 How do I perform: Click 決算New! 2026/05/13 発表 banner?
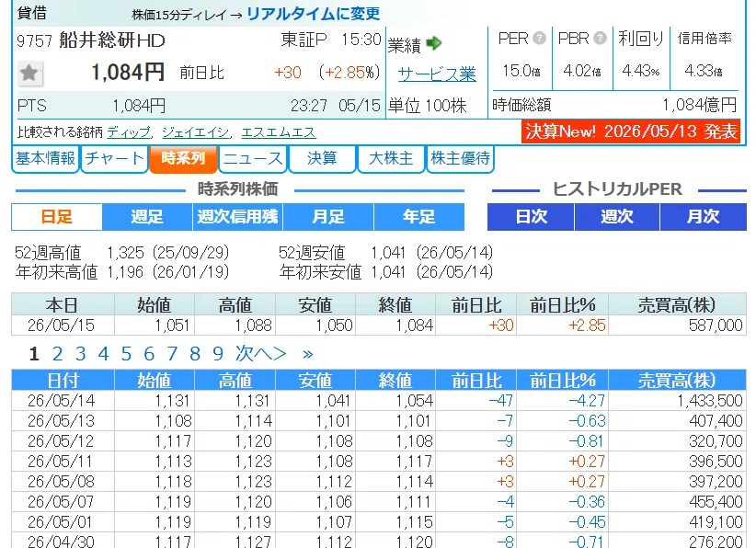pyautogui.click(x=631, y=131)
